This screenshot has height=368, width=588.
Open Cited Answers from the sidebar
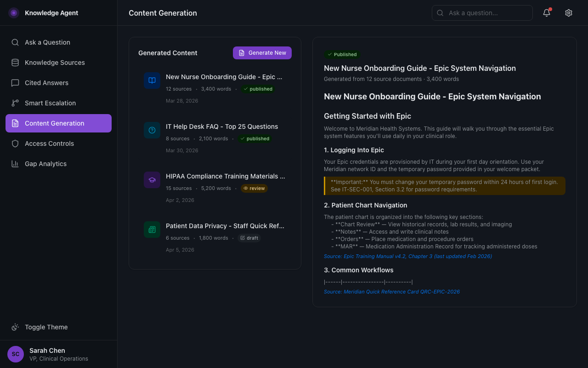pos(15,83)
